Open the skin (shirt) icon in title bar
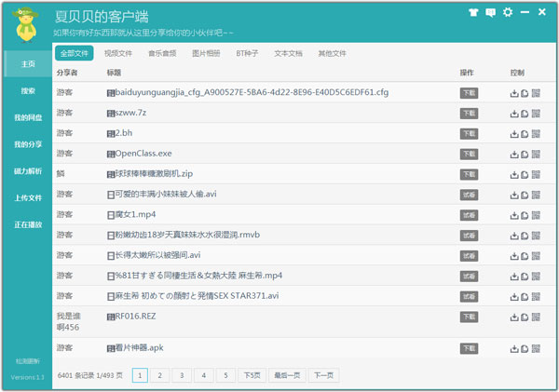The image size is (559, 392). pyautogui.click(x=473, y=12)
